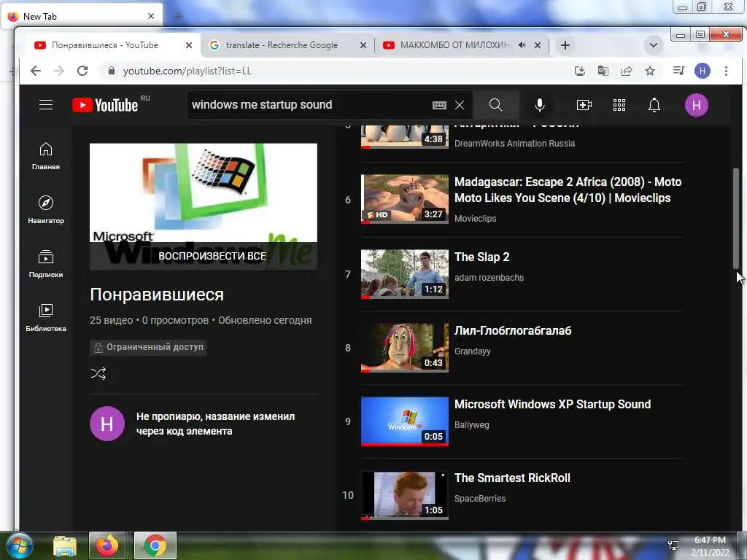Image resolution: width=747 pixels, height=560 pixels.
Task: Open Microsoft Windows XP Startup Sound video
Action: click(x=552, y=404)
